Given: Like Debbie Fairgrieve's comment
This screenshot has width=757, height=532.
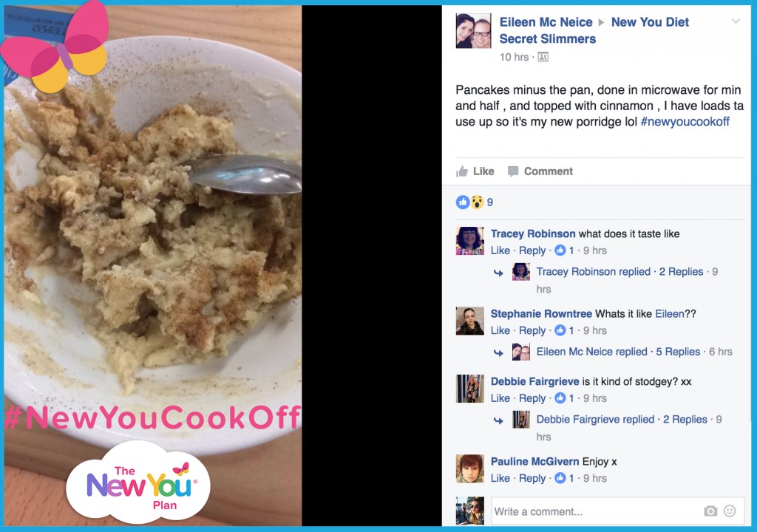Looking at the screenshot, I should [500, 398].
